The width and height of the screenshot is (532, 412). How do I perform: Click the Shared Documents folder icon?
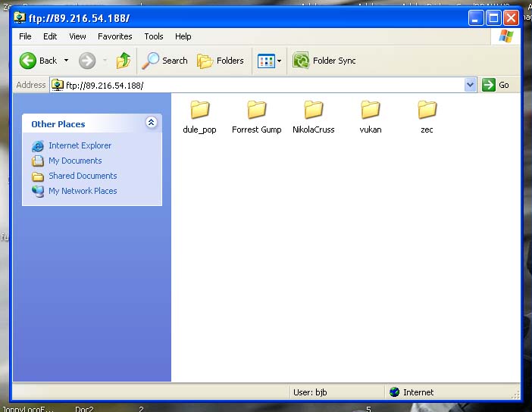coord(38,176)
